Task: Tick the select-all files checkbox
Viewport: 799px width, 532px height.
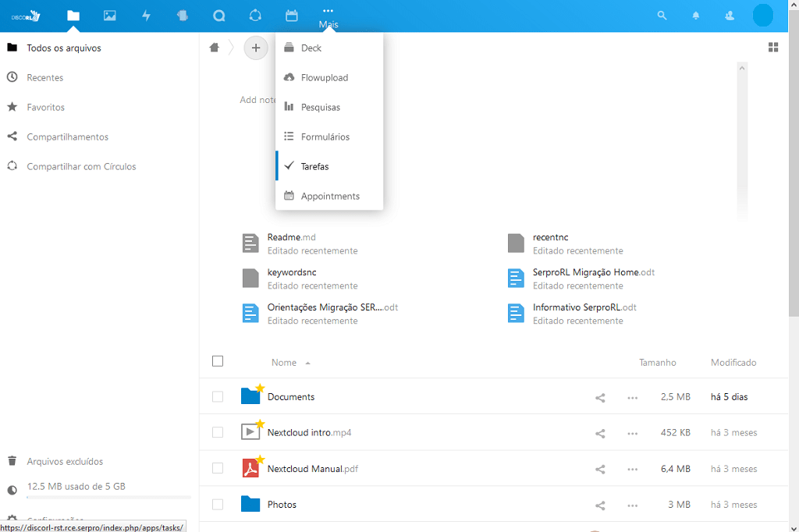Action: (x=218, y=361)
